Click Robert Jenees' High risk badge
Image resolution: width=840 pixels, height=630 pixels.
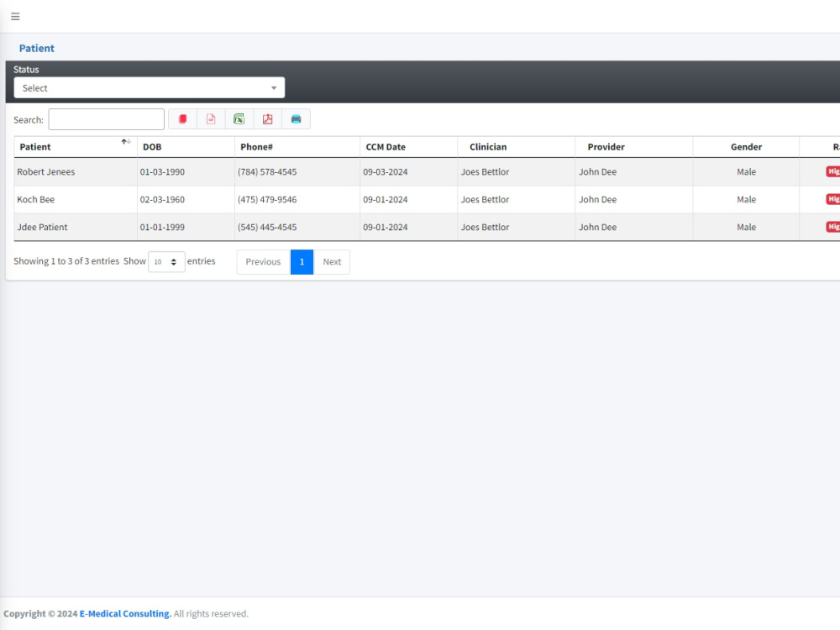click(x=833, y=171)
